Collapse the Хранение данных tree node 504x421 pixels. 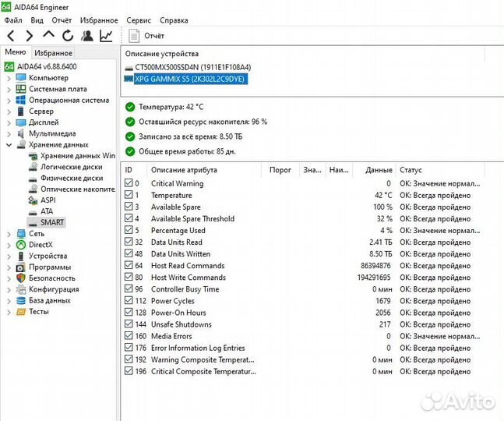(9, 145)
